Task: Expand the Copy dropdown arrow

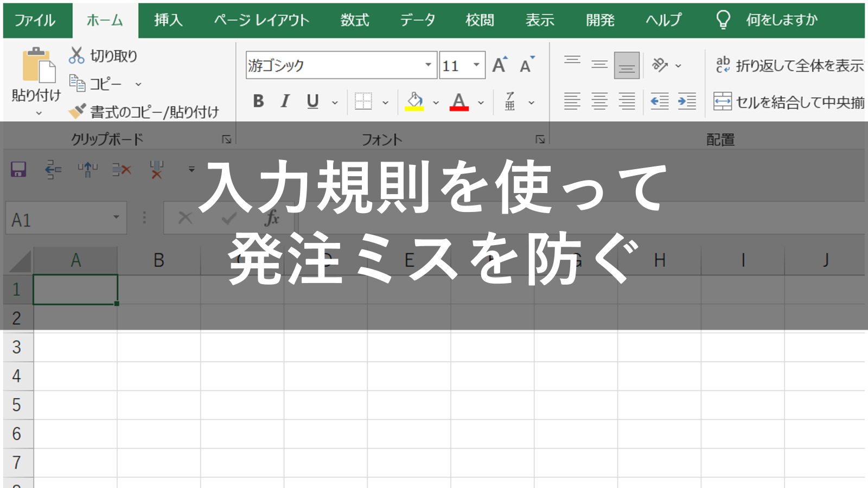Action: coord(138,84)
